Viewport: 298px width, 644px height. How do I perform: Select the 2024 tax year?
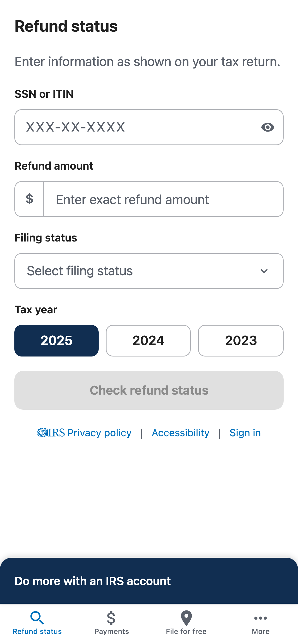click(x=148, y=340)
